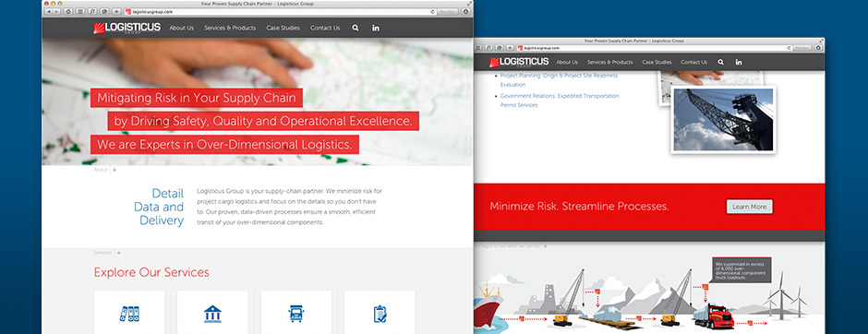
Task: Open downloads icon in right Safari window
Action: click(817, 48)
